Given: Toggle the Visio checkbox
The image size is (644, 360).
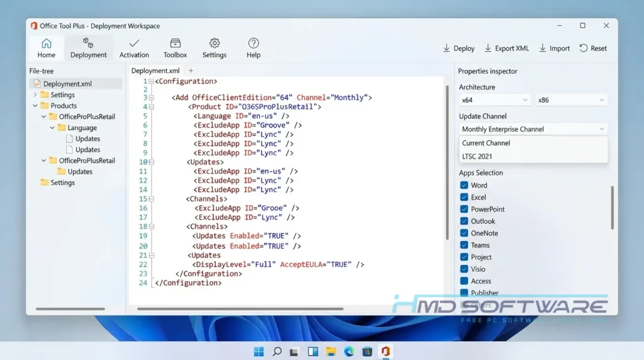Looking at the screenshot, I should tap(464, 269).
